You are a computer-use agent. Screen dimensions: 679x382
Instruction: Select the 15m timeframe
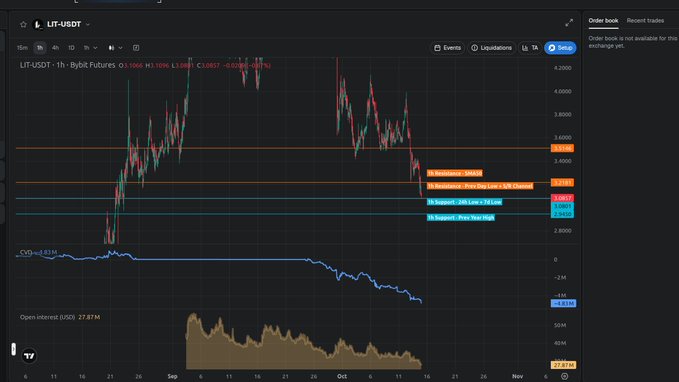point(22,48)
